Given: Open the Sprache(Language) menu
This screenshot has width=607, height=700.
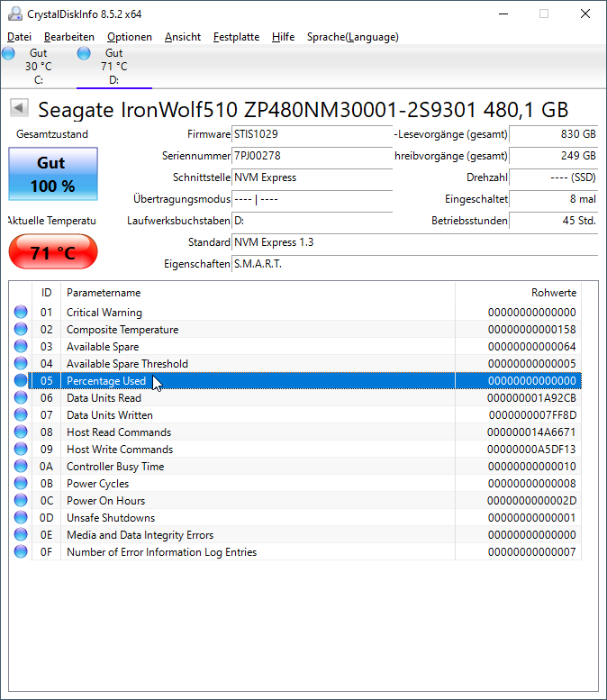Looking at the screenshot, I should click(x=353, y=37).
